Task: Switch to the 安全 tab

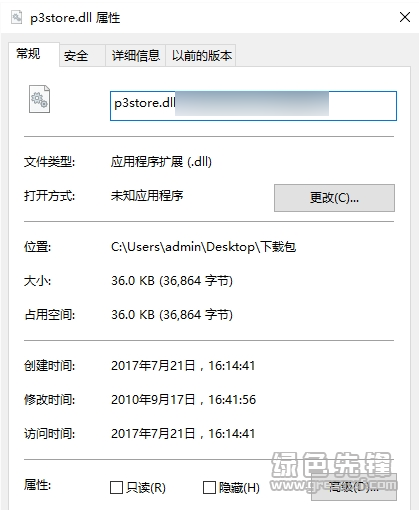Action: (76, 56)
